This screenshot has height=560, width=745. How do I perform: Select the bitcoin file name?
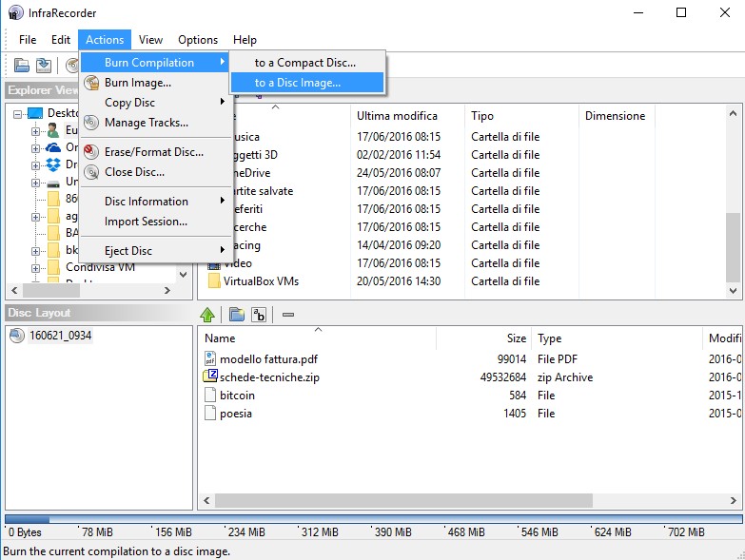coord(237,395)
